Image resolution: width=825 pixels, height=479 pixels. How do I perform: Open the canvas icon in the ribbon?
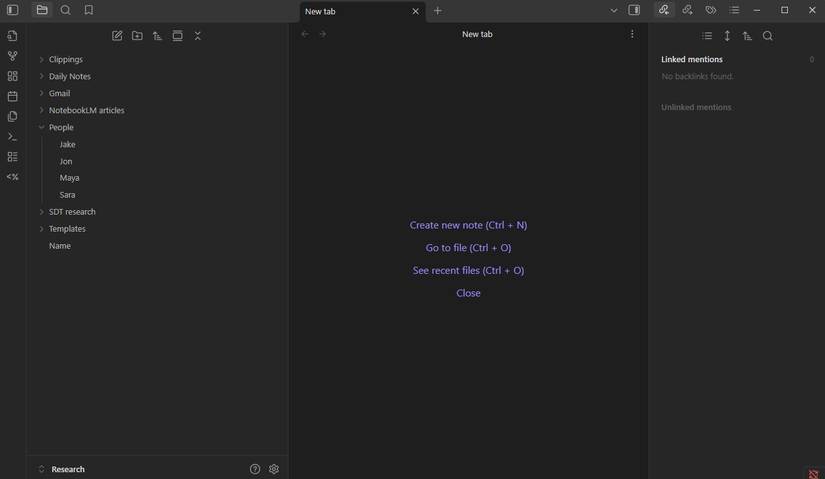pyautogui.click(x=13, y=76)
